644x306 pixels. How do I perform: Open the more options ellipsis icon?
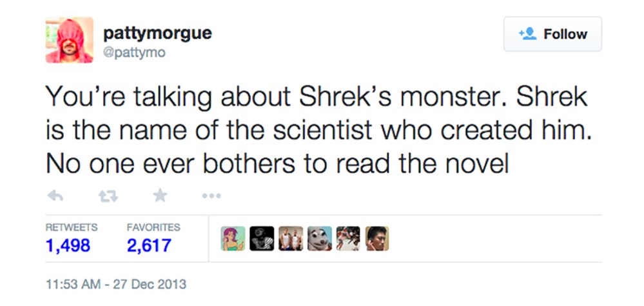click(x=211, y=196)
